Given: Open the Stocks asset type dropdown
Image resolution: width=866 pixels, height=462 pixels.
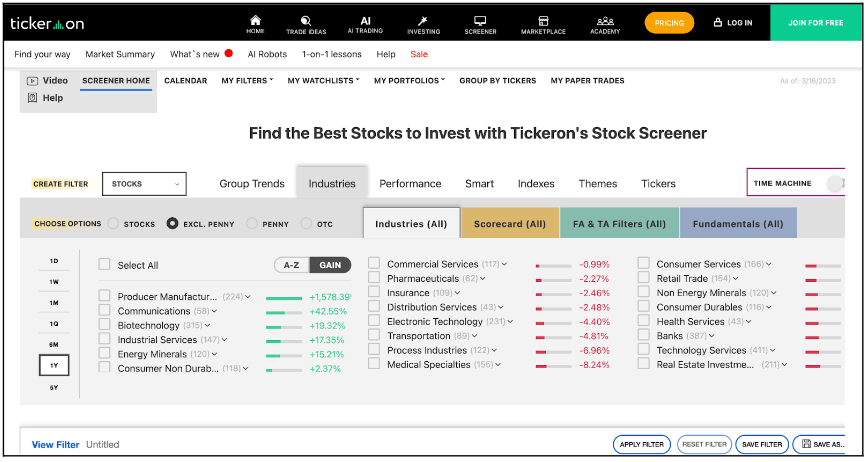Looking at the screenshot, I should tap(144, 184).
